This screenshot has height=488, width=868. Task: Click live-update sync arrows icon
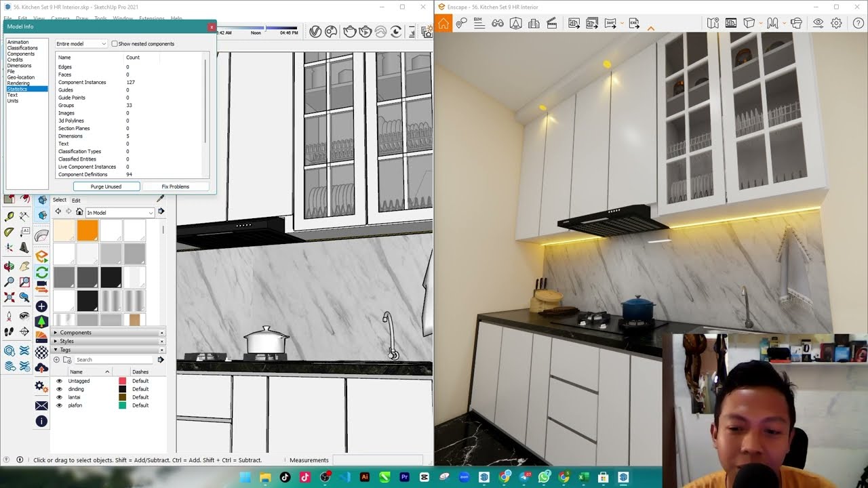41,272
